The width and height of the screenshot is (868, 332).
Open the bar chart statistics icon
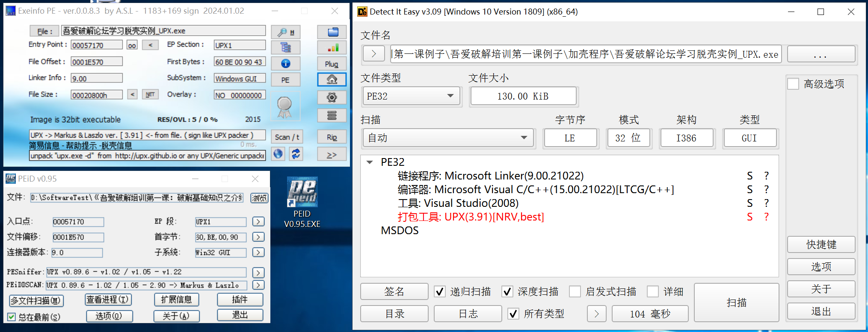click(x=332, y=47)
